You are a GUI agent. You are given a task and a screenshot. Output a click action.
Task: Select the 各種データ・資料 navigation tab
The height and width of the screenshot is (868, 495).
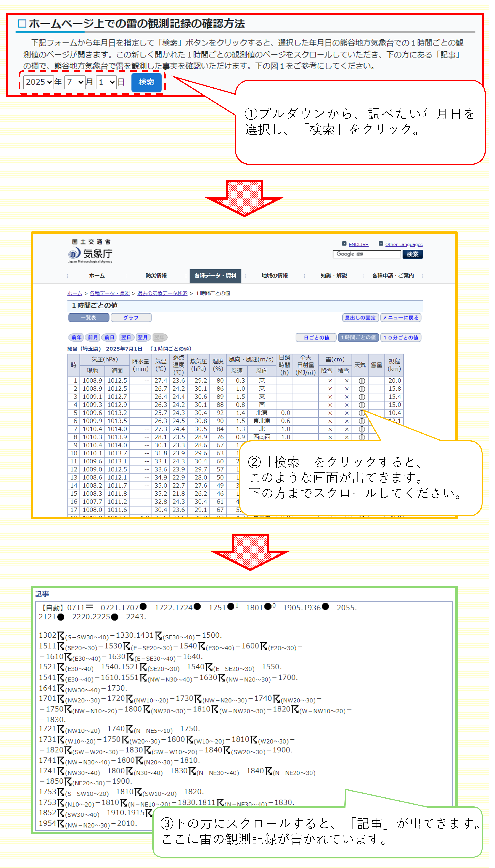click(215, 276)
